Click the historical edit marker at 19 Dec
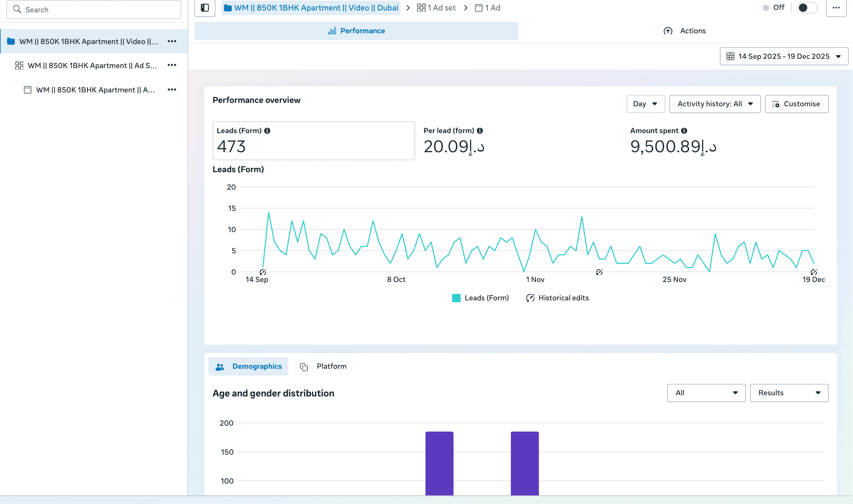This screenshot has height=504, width=853. point(814,272)
